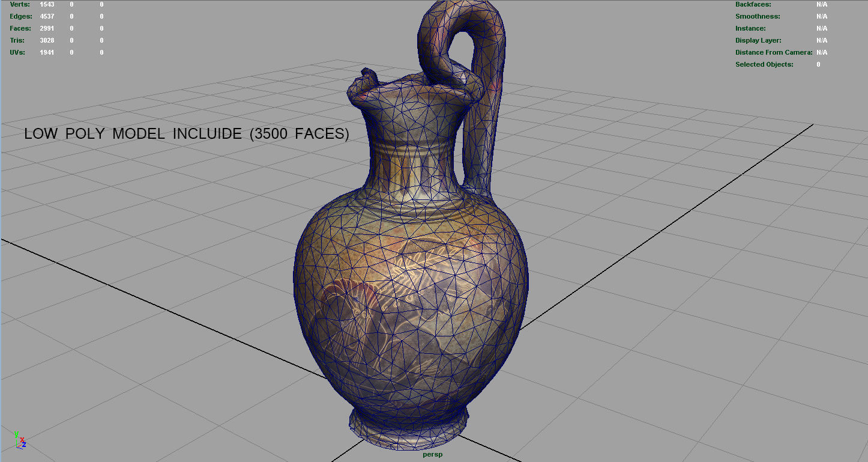The height and width of the screenshot is (462, 868).
Task: Click the N/A value beside Smoothness
Action: [x=822, y=16]
